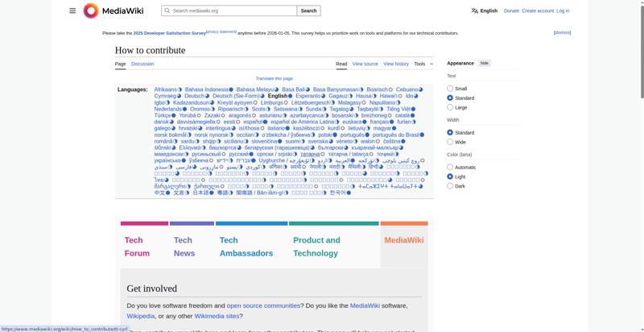The height and width of the screenshot is (332, 644).
Task: Select Wide width option
Action: point(450,142)
